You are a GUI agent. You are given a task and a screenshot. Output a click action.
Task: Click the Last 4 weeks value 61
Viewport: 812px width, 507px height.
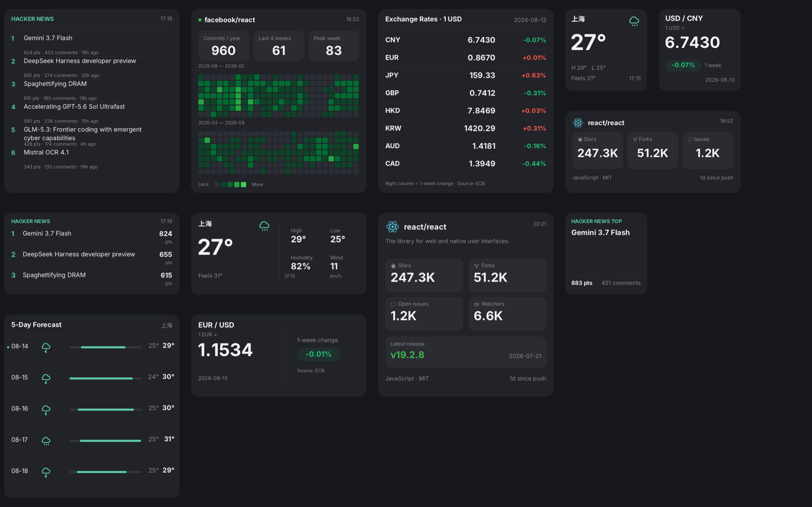tap(279, 51)
